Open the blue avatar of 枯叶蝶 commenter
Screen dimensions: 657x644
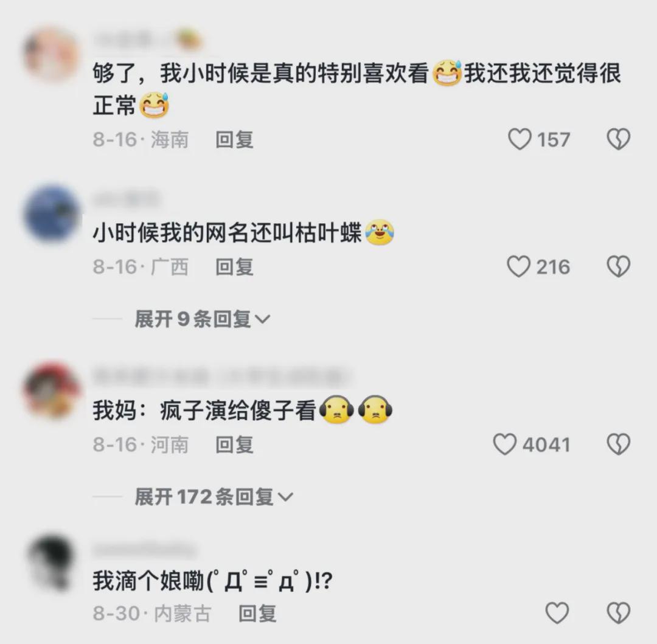click(x=52, y=213)
